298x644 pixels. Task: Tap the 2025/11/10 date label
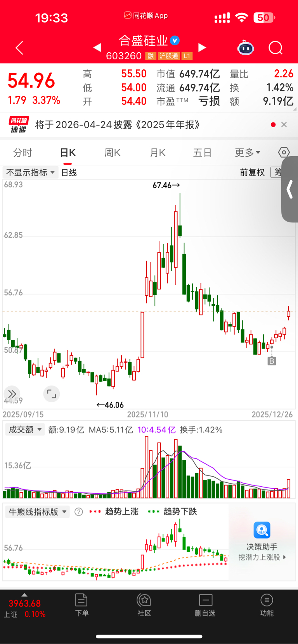[148, 414]
